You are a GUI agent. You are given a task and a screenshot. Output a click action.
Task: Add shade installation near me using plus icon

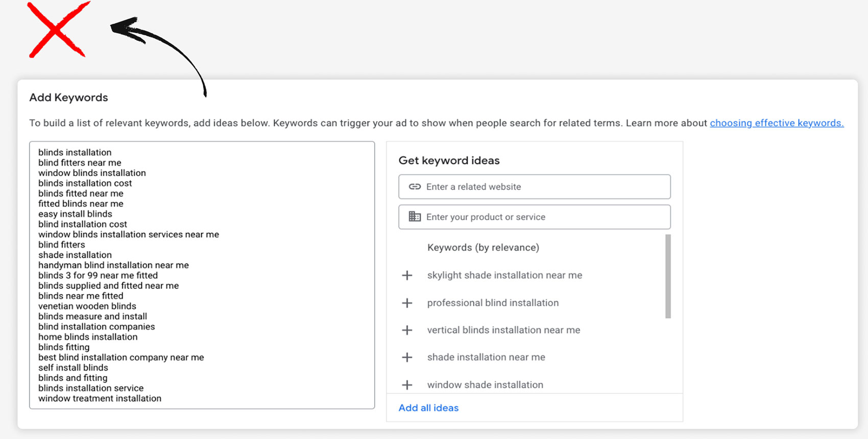407,357
